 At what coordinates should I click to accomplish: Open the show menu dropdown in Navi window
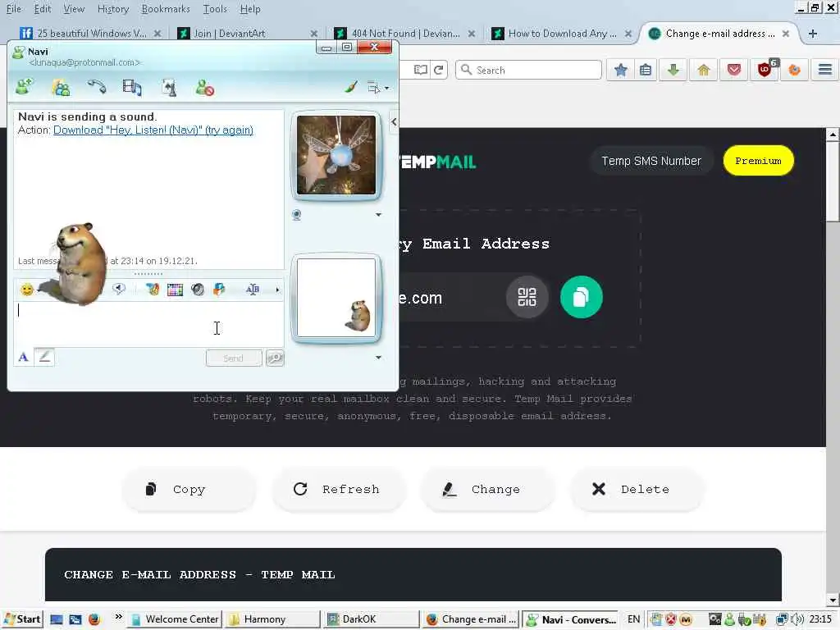(x=377, y=87)
